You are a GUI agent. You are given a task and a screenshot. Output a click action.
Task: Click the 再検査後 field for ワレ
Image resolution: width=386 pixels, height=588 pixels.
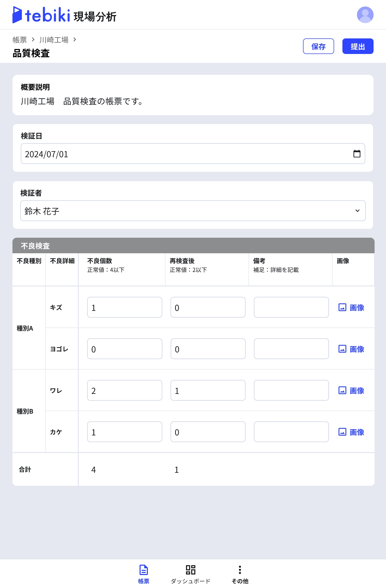coord(208,391)
